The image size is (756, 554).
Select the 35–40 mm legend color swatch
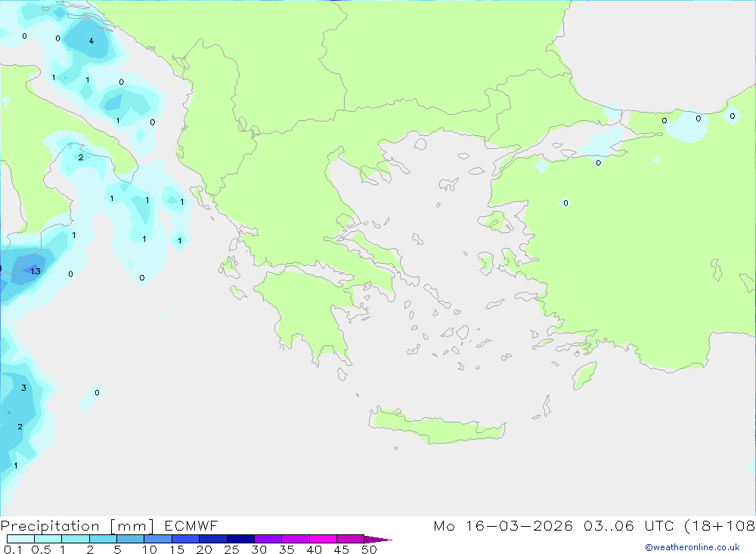coord(296,539)
